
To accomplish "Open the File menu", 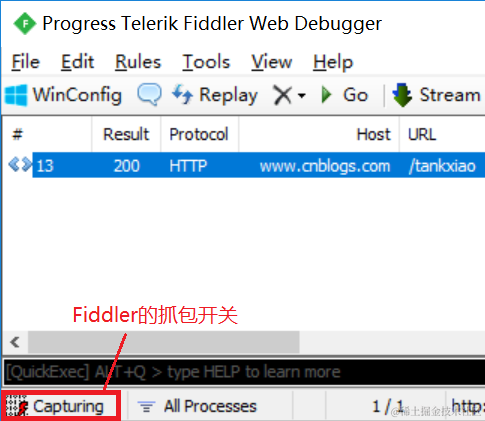I will (26, 62).
